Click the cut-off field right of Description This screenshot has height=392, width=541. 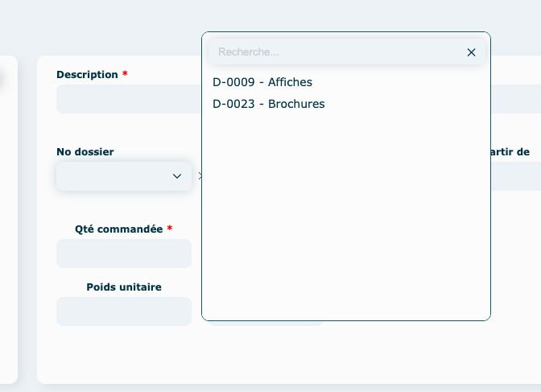point(515,99)
